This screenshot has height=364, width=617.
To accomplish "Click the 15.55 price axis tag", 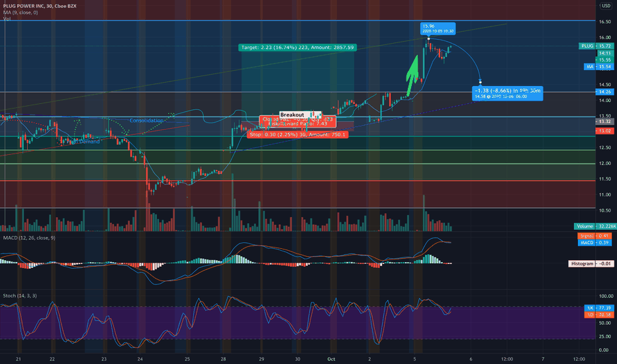I will 604,60.
